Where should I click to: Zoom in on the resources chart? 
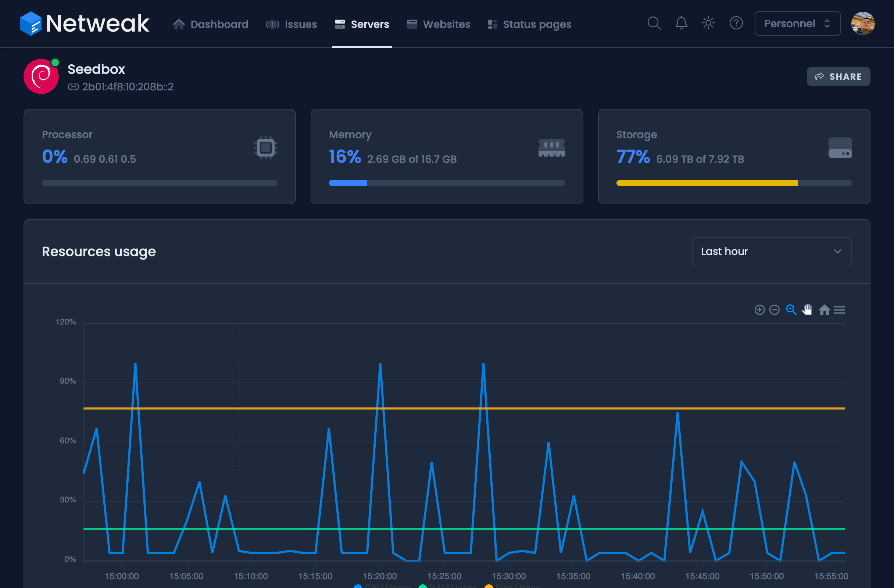759,310
